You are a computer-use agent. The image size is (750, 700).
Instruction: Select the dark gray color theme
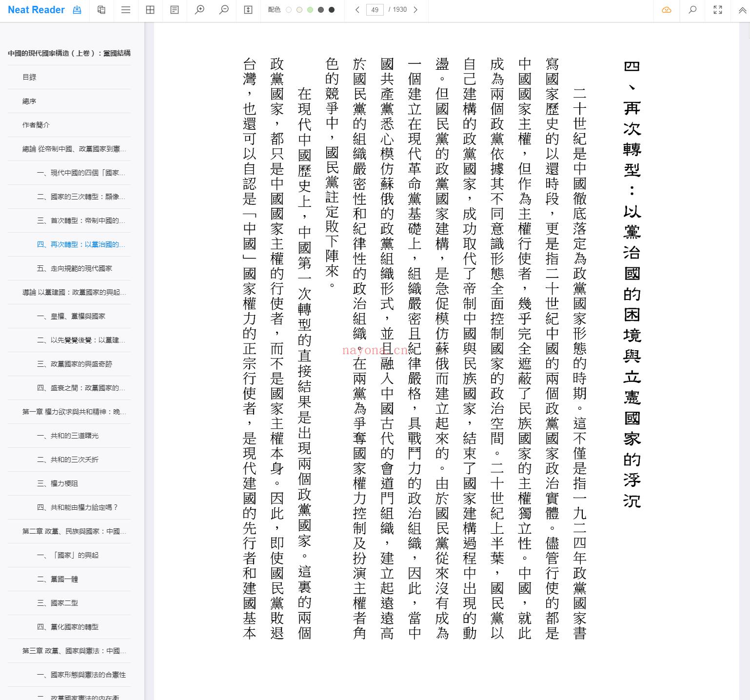321,10
